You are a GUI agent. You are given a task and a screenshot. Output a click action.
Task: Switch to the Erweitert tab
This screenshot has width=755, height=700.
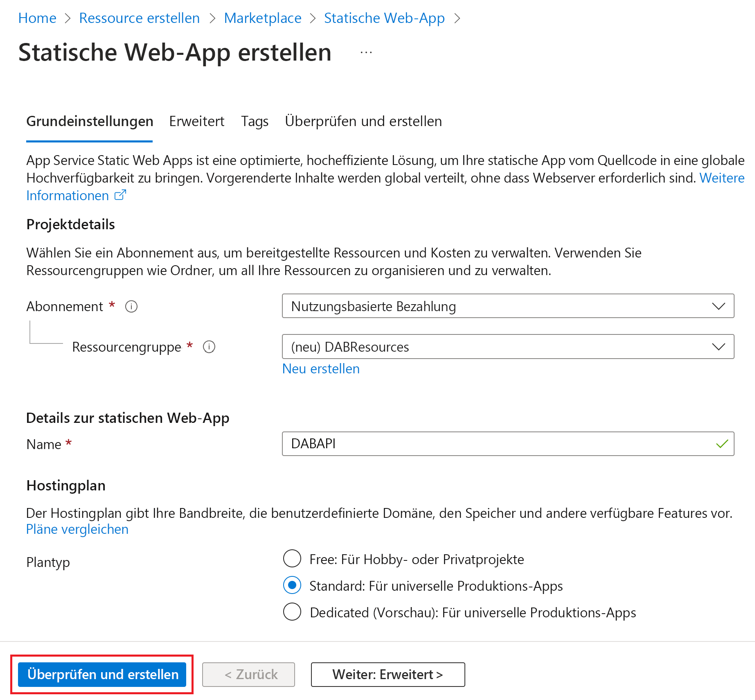click(196, 122)
